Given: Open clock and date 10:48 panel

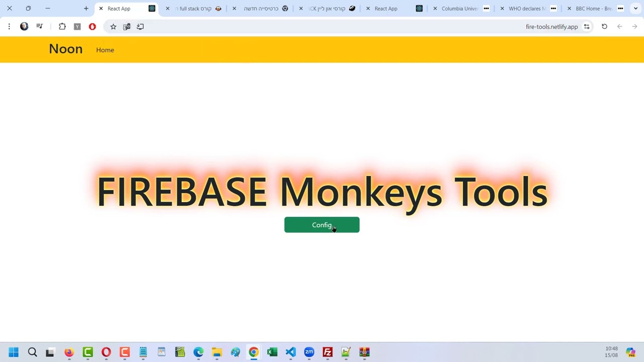Looking at the screenshot, I should pos(611,352).
